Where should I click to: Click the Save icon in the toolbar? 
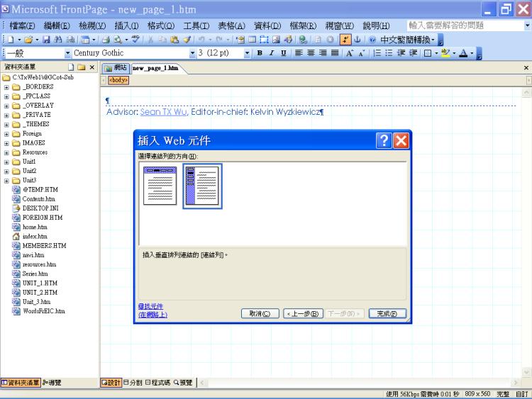coord(45,39)
